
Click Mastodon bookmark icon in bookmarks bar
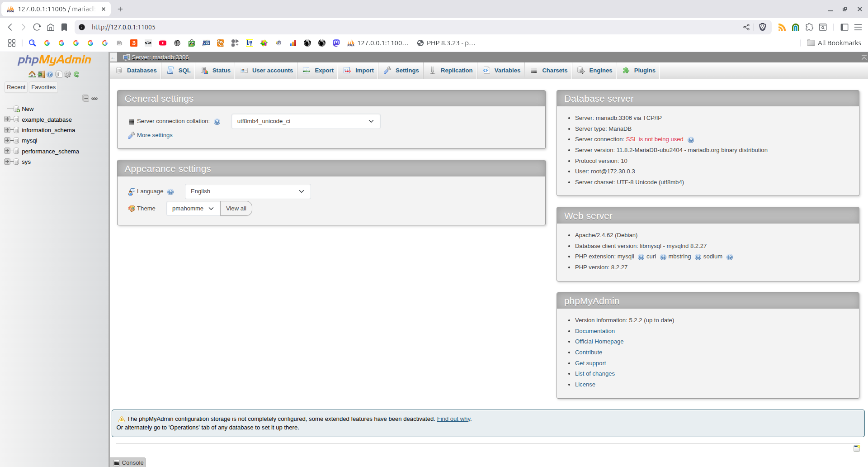click(336, 43)
